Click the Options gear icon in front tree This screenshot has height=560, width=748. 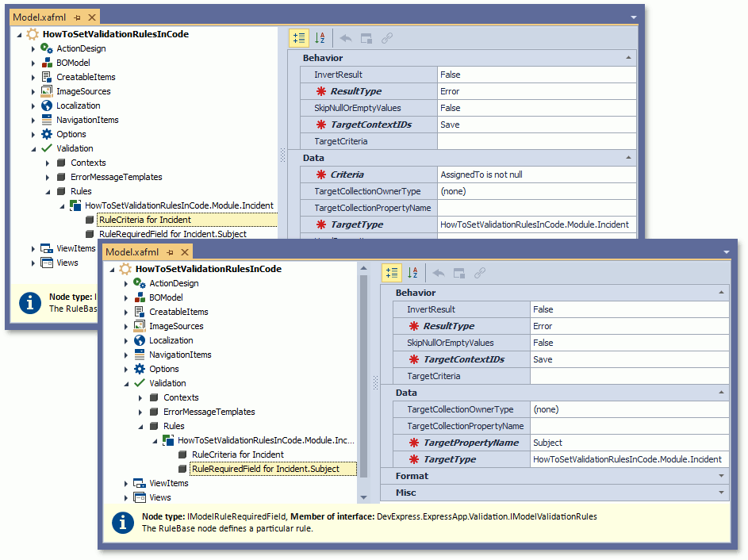coord(140,369)
